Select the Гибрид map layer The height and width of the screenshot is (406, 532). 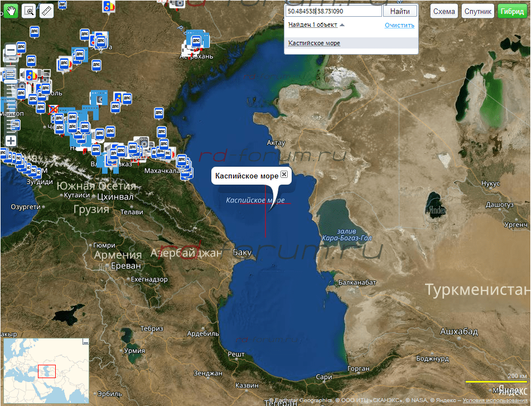512,11
